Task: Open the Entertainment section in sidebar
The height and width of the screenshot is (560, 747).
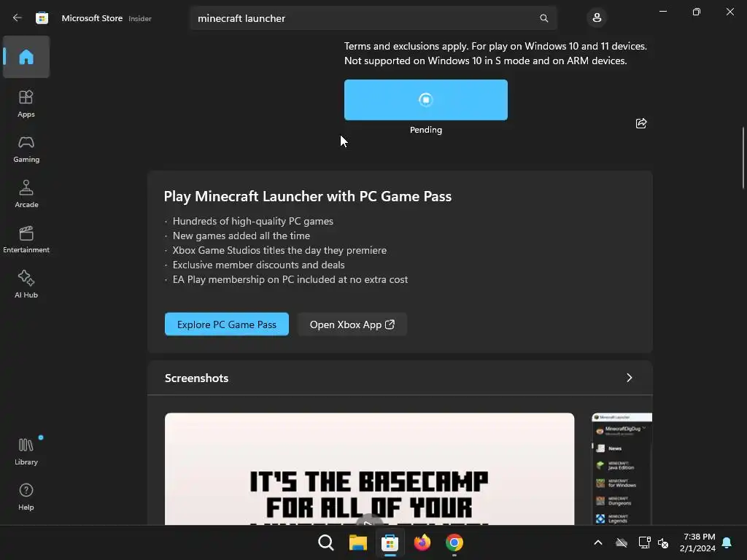Action: 26,239
